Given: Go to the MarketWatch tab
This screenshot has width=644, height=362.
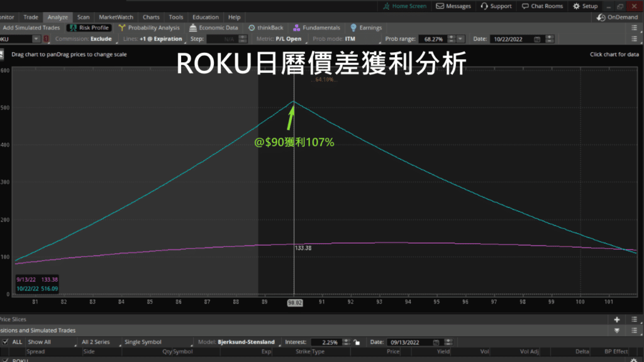Looking at the screenshot, I should [116, 17].
